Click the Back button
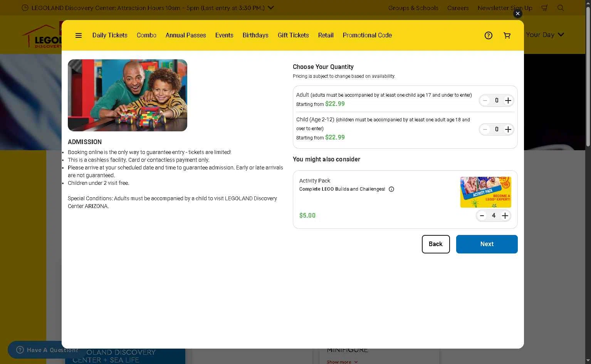 [x=436, y=244]
